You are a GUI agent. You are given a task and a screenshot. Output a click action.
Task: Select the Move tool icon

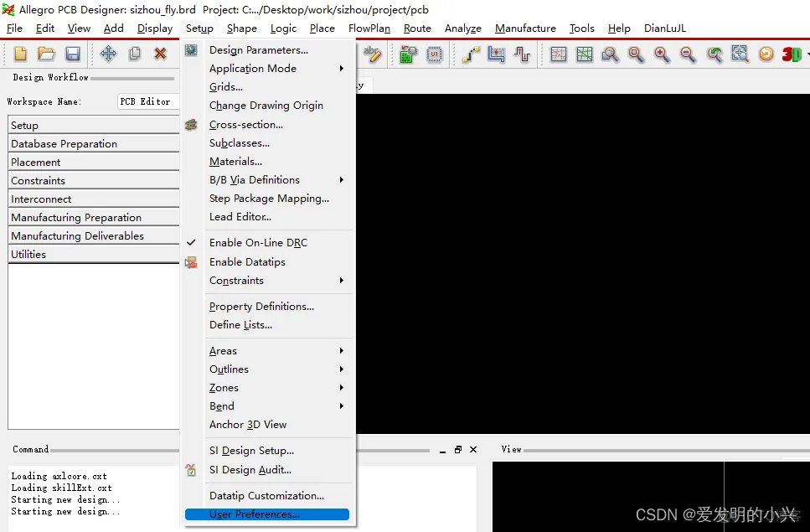point(108,54)
